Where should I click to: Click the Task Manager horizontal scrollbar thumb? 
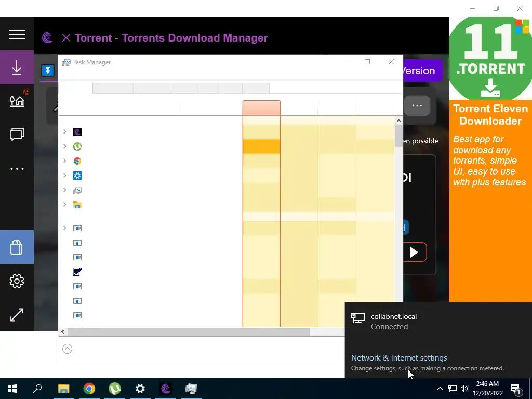(x=189, y=332)
